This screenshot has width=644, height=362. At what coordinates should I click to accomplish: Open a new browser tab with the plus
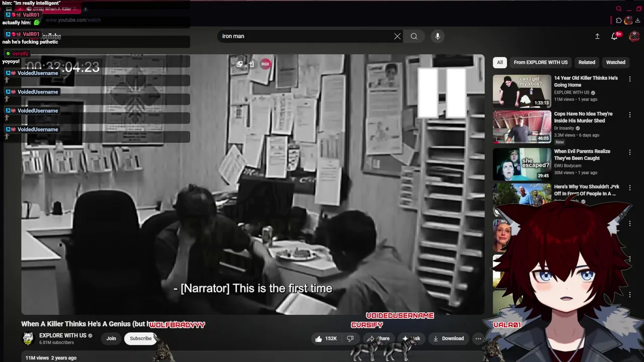[x=86, y=9]
